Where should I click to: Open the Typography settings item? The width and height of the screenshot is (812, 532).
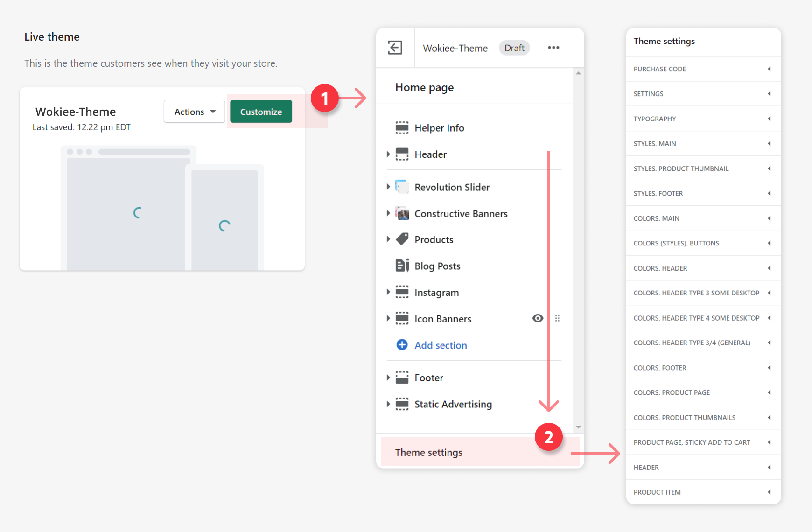click(x=703, y=119)
